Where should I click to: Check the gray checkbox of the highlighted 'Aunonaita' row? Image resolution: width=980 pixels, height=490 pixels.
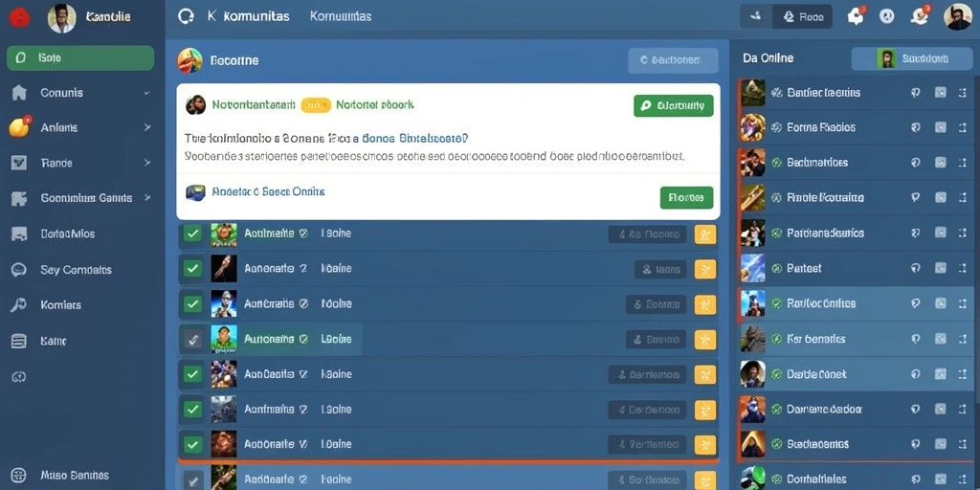pos(193,340)
